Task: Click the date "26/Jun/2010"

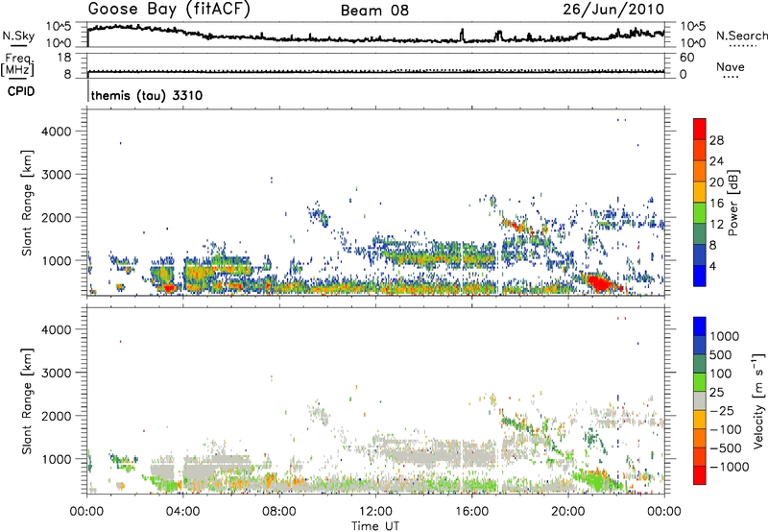Action: pos(613,10)
